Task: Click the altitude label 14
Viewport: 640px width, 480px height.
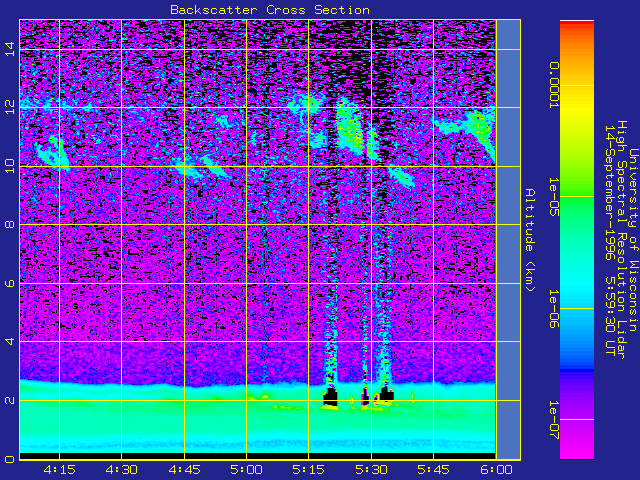Action: (10, 49)
